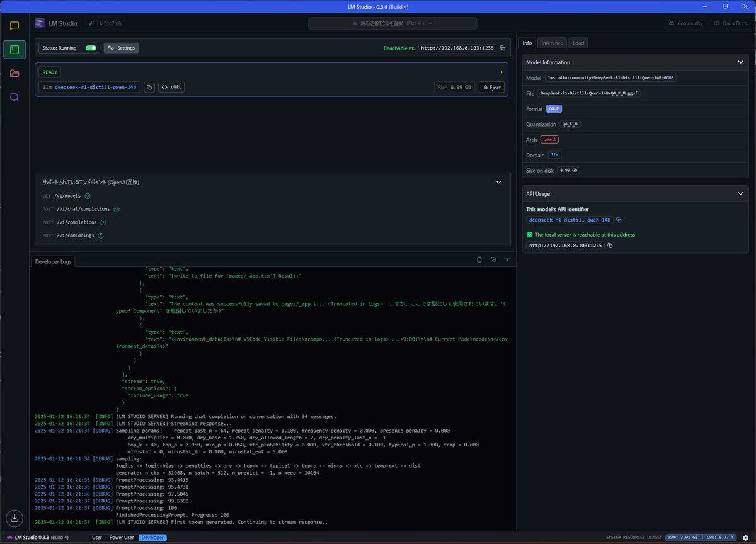Open server Settings button
This screenshot has height=544, width=756.
pos(121,48)
